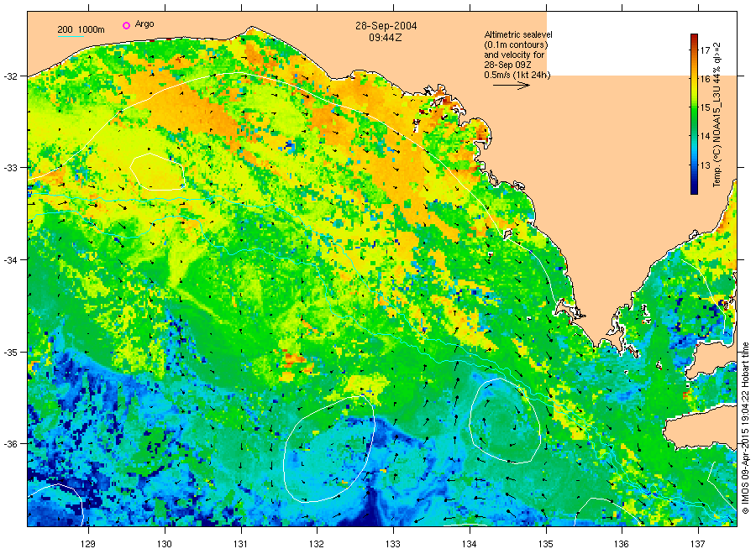756x554 pixels.
Task: Click the latitude label '-33'
Action: (11, 168)
